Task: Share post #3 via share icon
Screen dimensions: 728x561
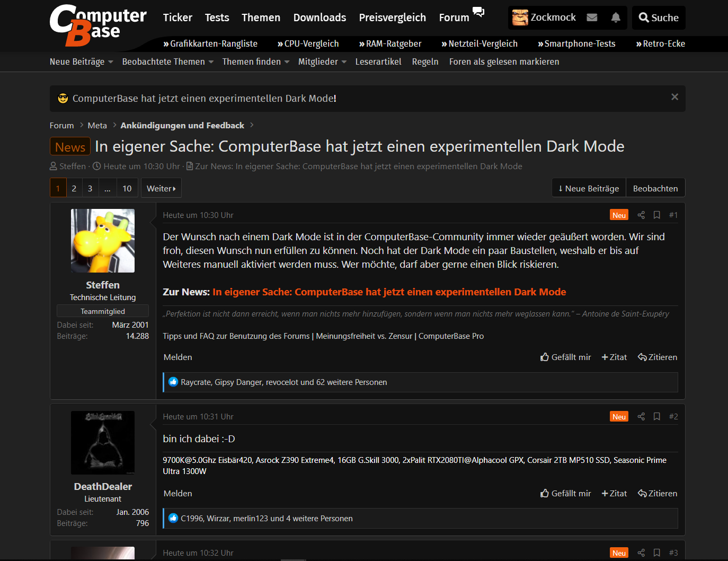Action: [x=641, y=553]
